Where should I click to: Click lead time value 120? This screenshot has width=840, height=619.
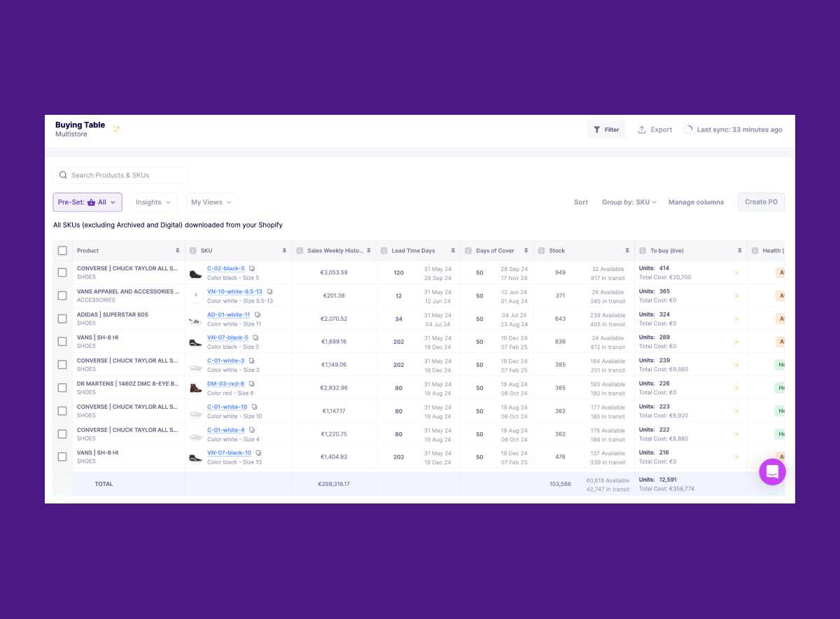click(x=399, y=272)
